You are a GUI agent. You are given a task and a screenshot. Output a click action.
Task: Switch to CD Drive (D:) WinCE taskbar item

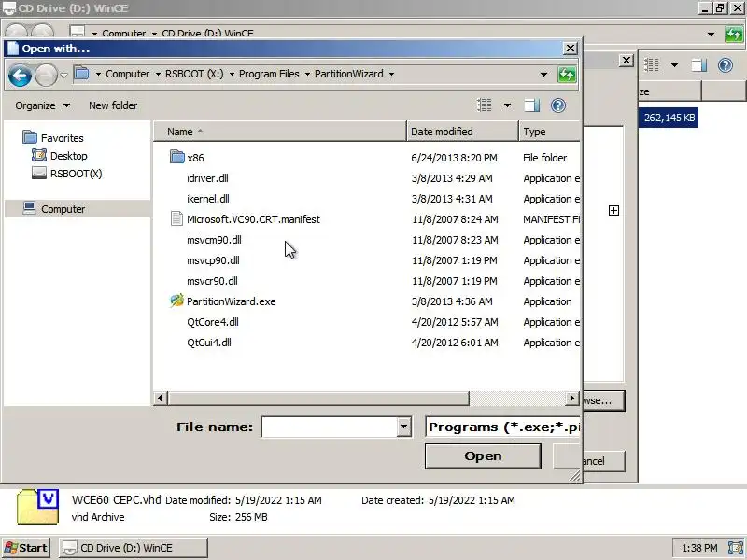coord(134,548)
